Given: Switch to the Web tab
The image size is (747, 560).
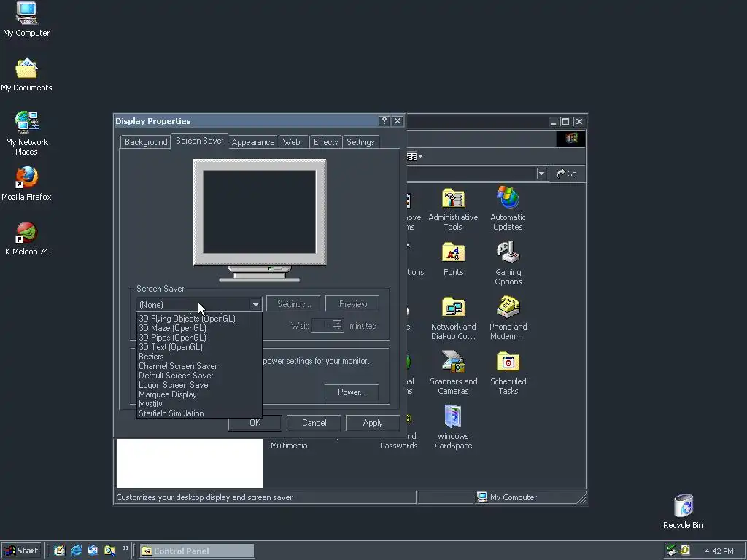Looking at the screenshot, I should [x=292, y=142].
